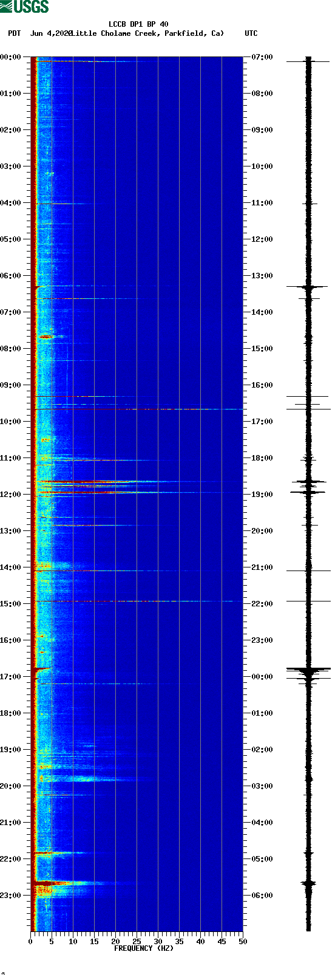Click the 12:00 PDT time label
Viewport: 335px width, 980px height.
(11, 495)
